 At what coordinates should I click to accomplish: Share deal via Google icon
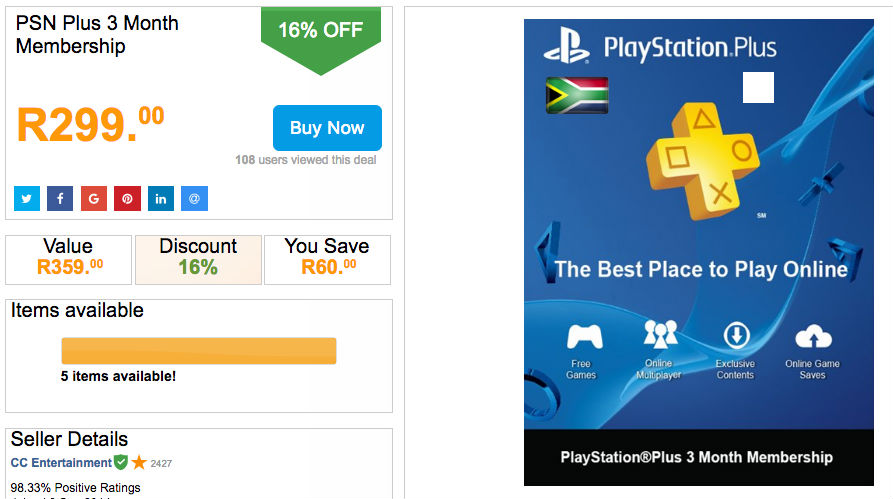point(94,199)
